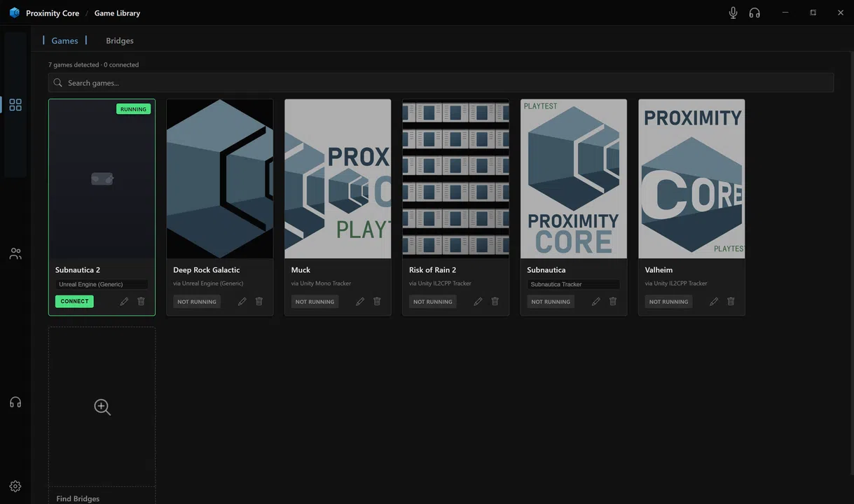This screenshot has width=854, height=504.
Task: Click the Proximity Core breadcrumb
Action: (53, 13)
